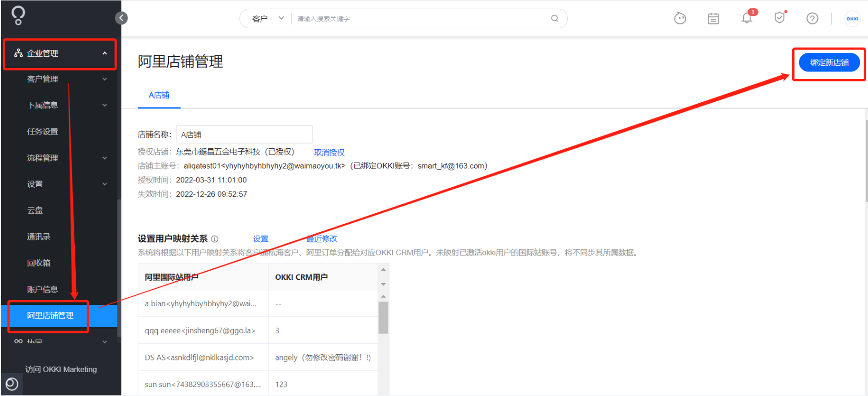Open the 客户 search type dropdown
The width and height of the screenshot is (868, 396).
coord(269,18)
